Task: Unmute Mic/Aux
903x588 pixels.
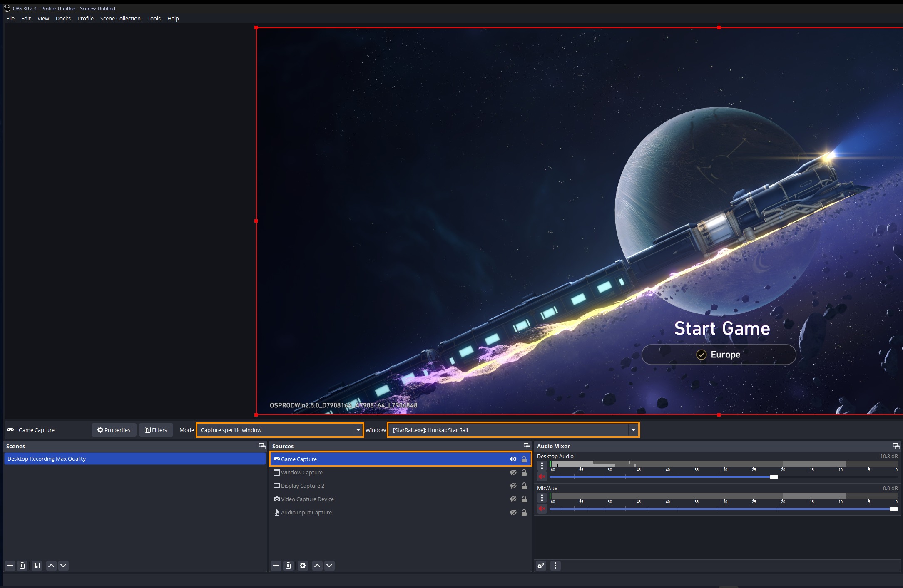Action: click(x=542, y=509)
